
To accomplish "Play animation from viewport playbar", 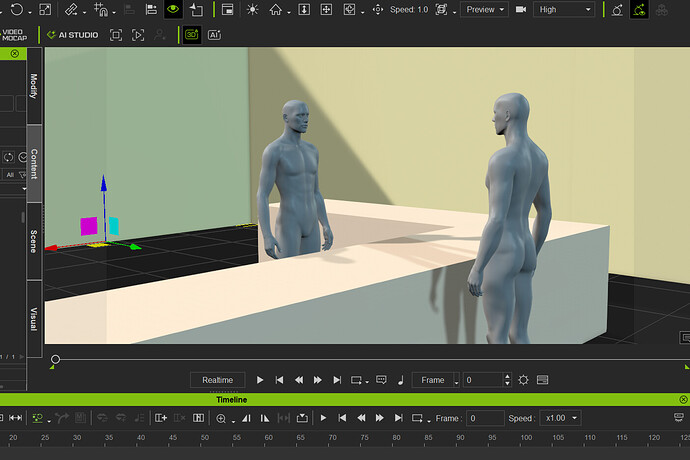I will coord(260,380).
